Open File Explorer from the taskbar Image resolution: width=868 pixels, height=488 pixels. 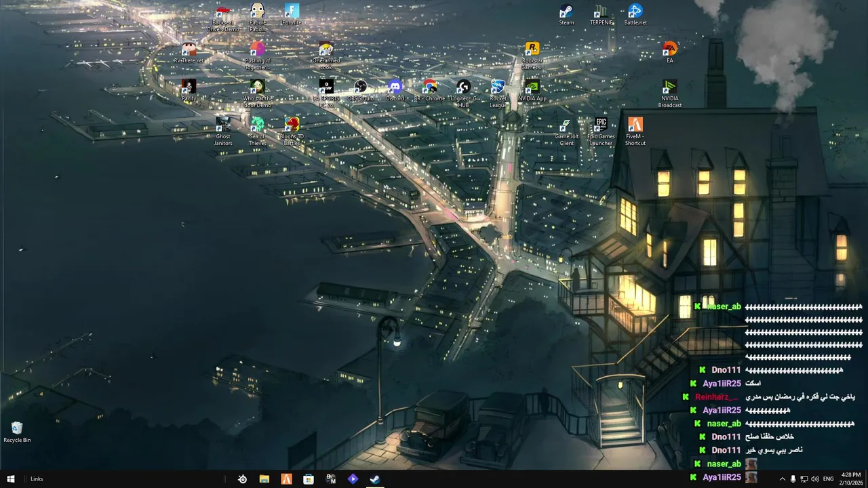(264, 479)
